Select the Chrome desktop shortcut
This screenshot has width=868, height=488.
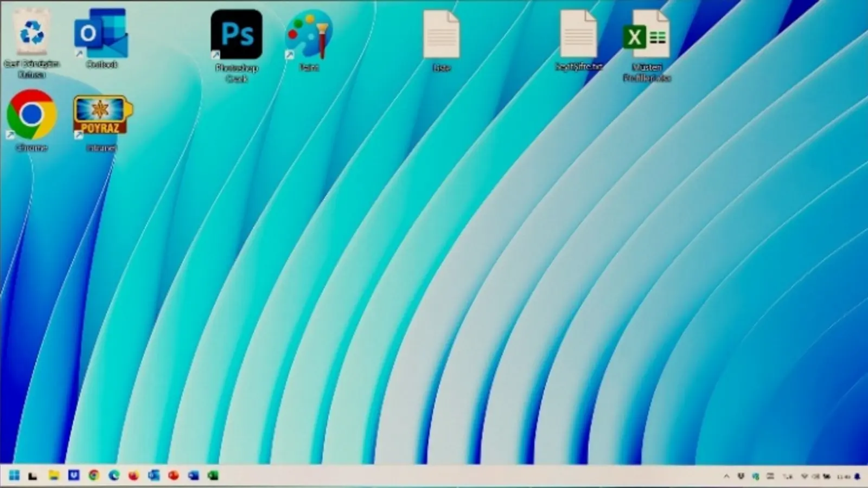click(31, 120)
